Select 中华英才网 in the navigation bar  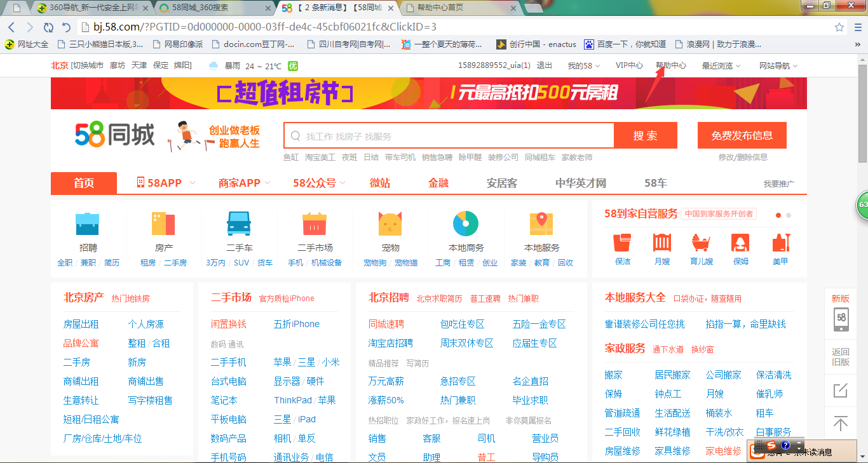(x=581, y=183)
